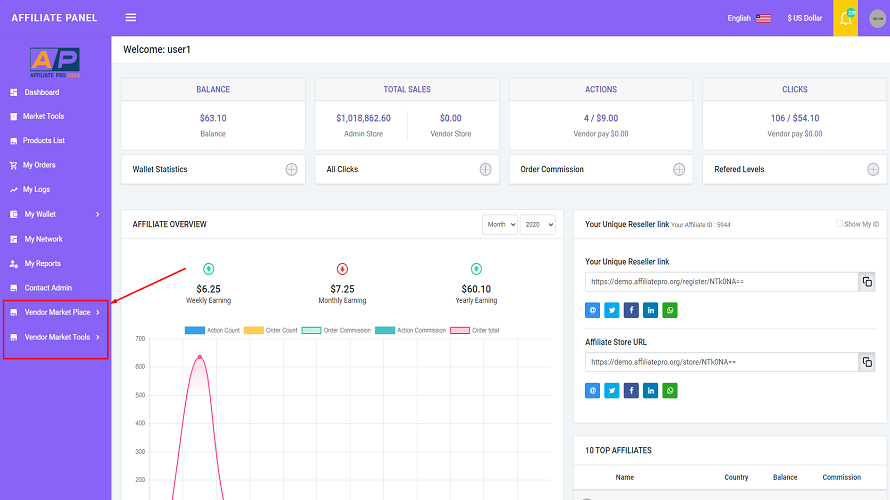
Task: Expand My Wallet submenu arrow
Action: click(98, 215)
